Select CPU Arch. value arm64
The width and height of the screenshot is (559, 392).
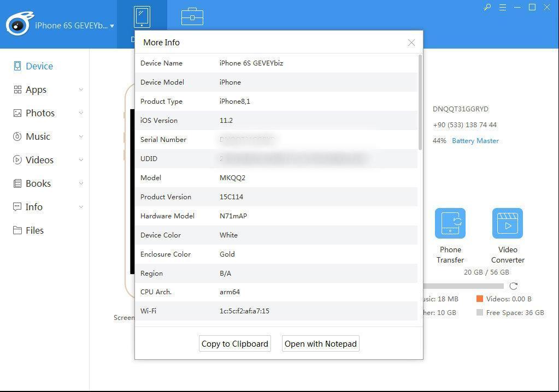pos(230,292)
